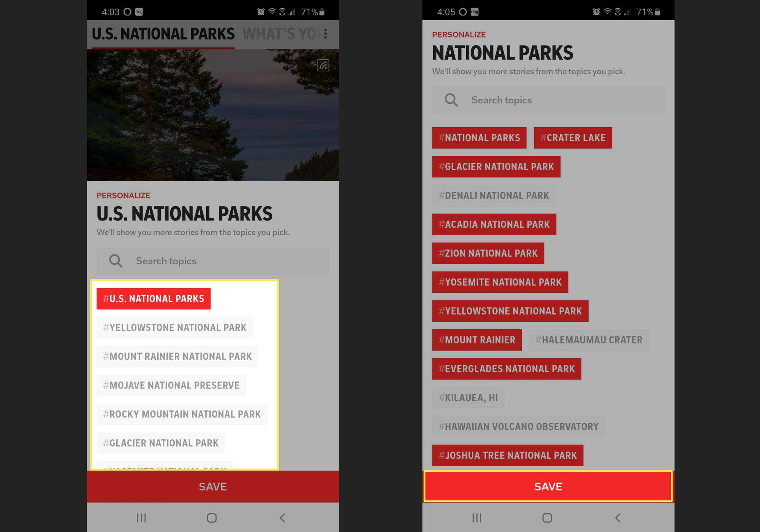Toggle the #JOSHUA TREE NATIONAL PARK topic
This screenshot has width=760, height=532.
pos(508,455)
